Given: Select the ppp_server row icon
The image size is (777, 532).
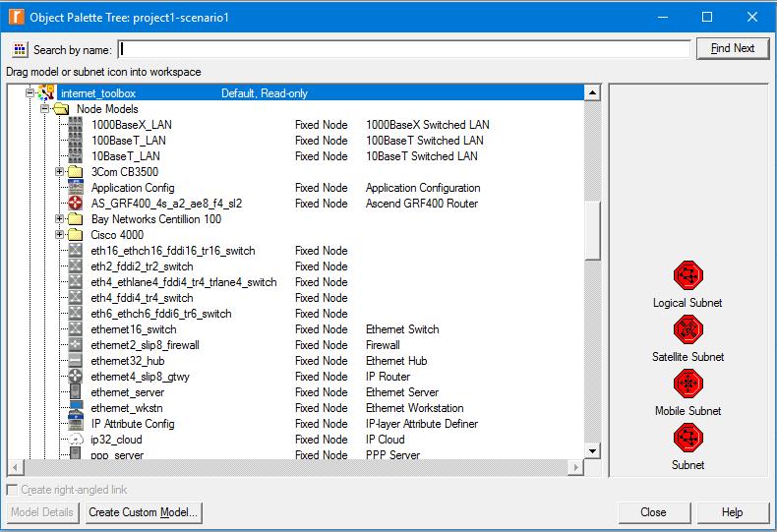Looking at the screenshot, I should click(76, 453).
